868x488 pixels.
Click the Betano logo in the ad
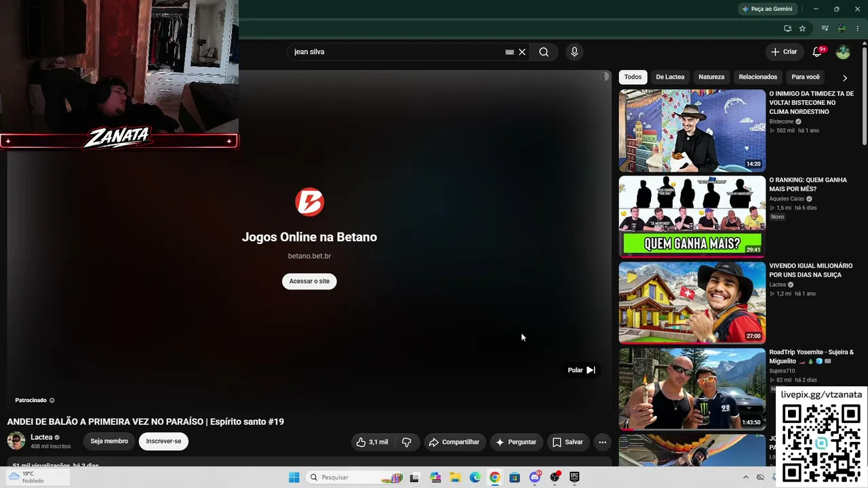click(x=309, y=202)
